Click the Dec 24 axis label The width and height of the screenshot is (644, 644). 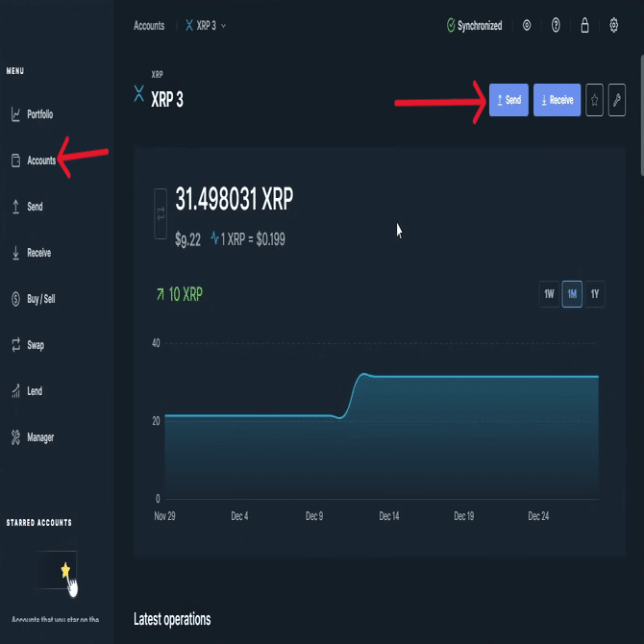538,516
